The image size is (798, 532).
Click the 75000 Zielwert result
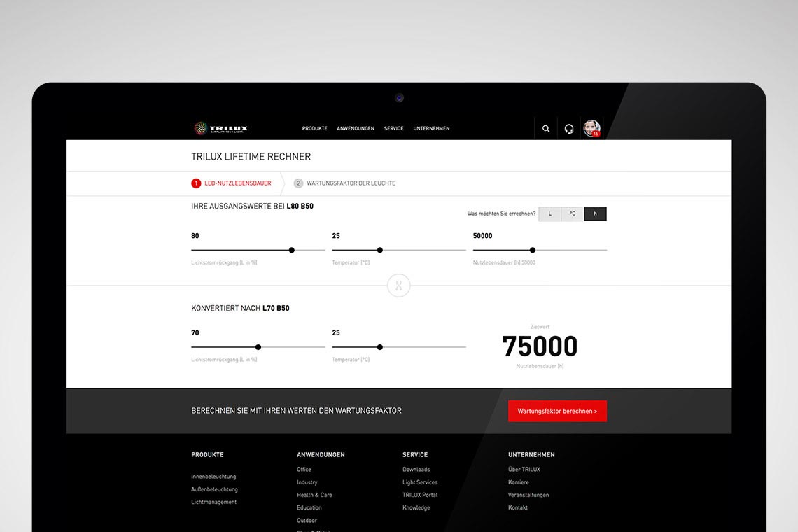(x=540, y=346)
